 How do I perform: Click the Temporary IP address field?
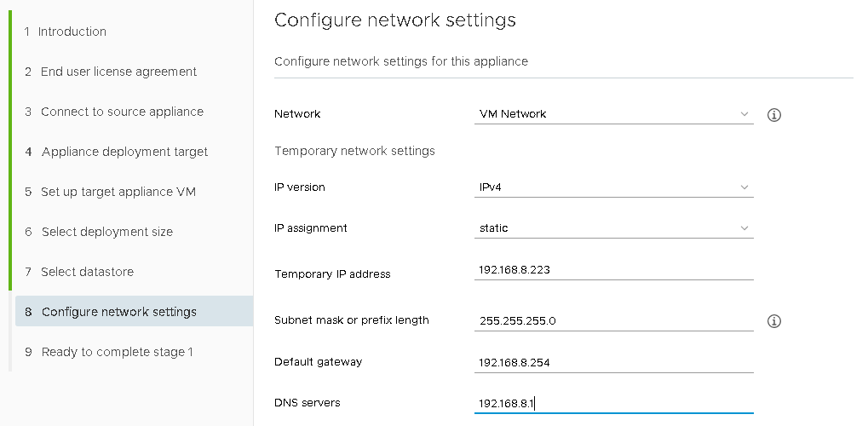613,270
